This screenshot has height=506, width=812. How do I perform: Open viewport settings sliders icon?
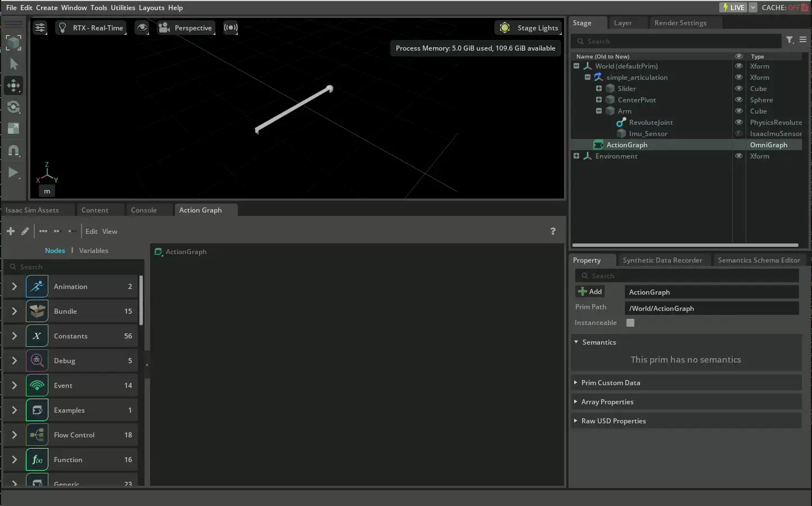pyautogui.click(x=40, y=28)
